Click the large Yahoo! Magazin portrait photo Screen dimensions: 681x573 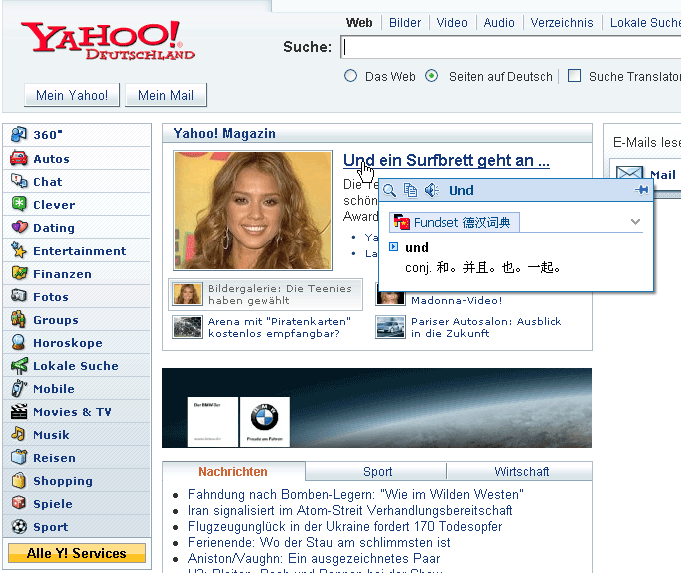pos(253,211)
